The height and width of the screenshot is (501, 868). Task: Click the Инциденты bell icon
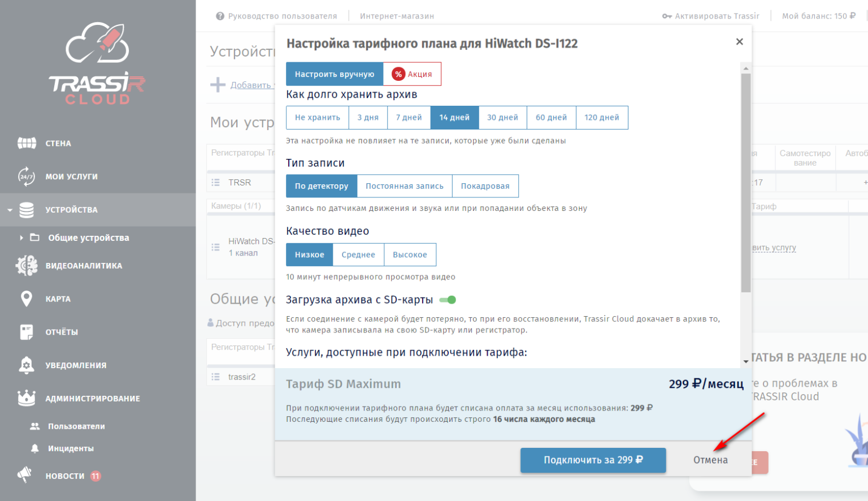35,448
